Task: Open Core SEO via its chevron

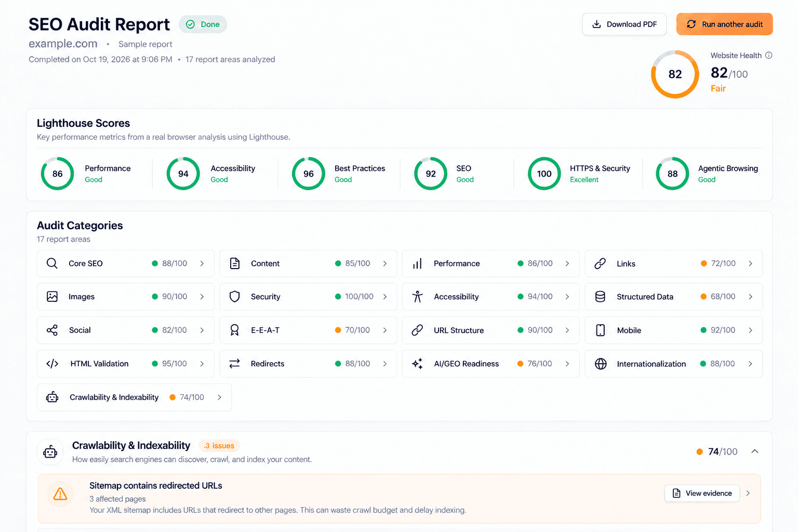Action: (202, 263)
